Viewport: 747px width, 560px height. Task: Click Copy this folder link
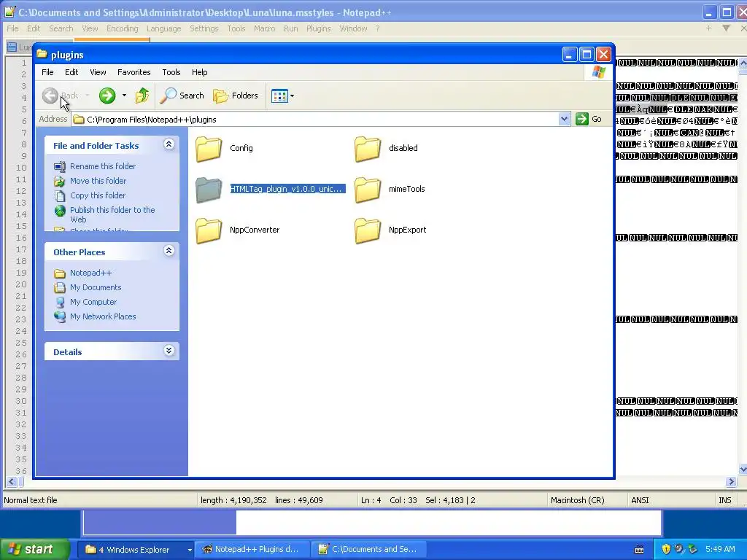coord(98,195)
